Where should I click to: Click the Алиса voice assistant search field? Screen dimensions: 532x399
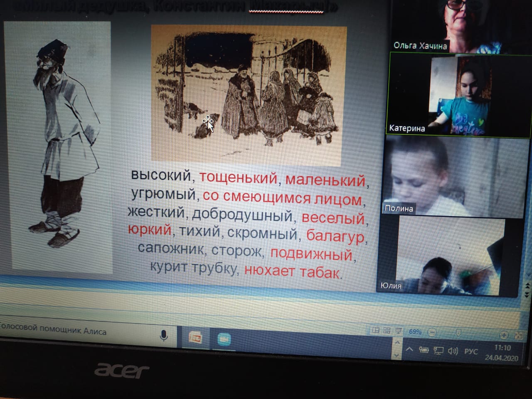coord(75,331)
